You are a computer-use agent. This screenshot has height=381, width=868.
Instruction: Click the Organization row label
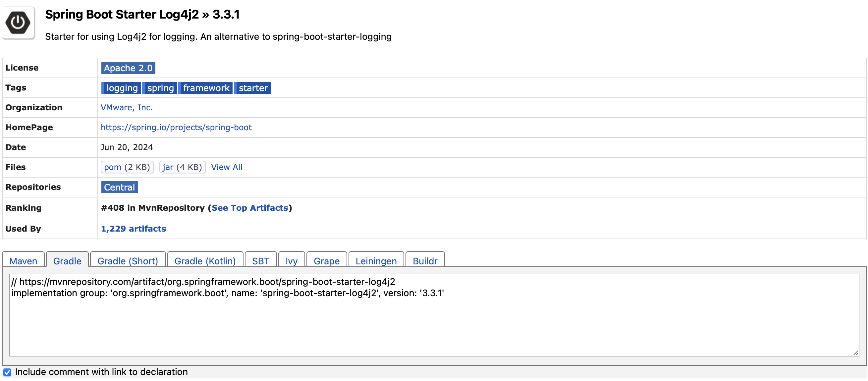[34, 107]
